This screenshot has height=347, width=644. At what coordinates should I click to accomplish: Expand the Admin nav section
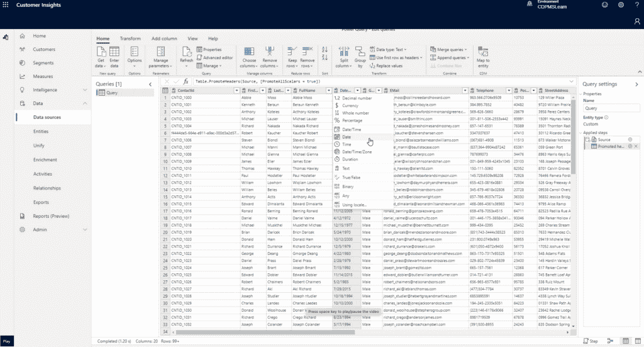[x=85, y=230]
